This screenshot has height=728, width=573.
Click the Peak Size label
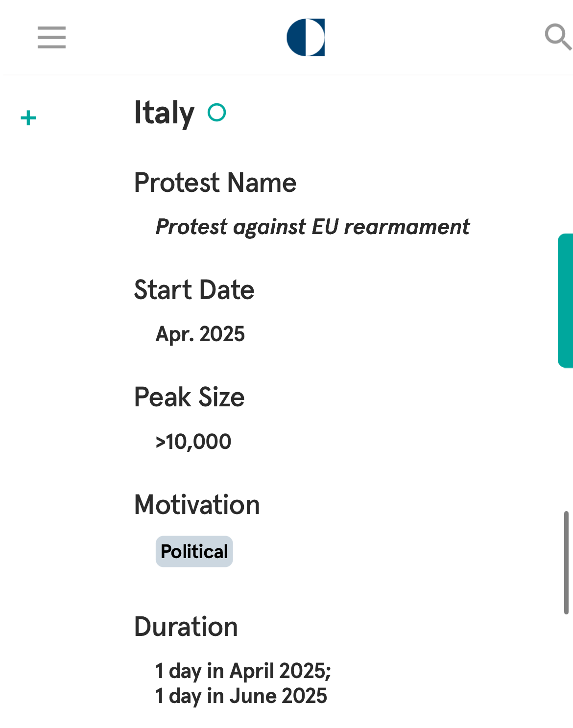(190, 397)
